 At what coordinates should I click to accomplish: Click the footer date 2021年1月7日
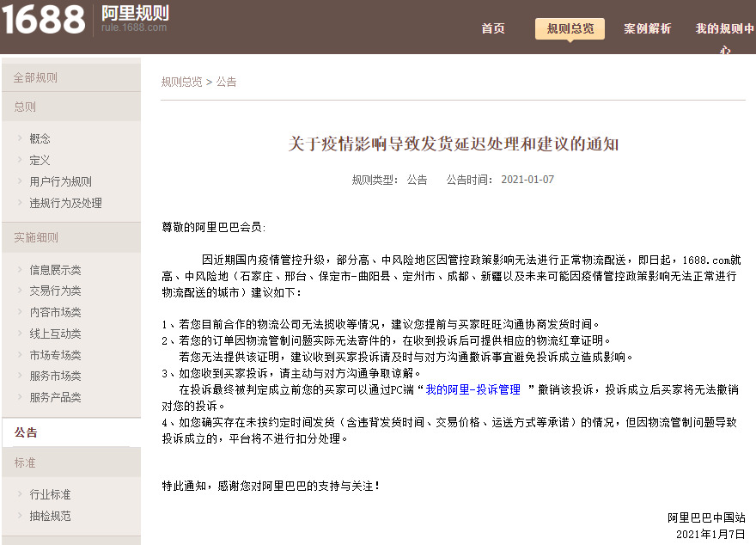[x=710, y=535]
